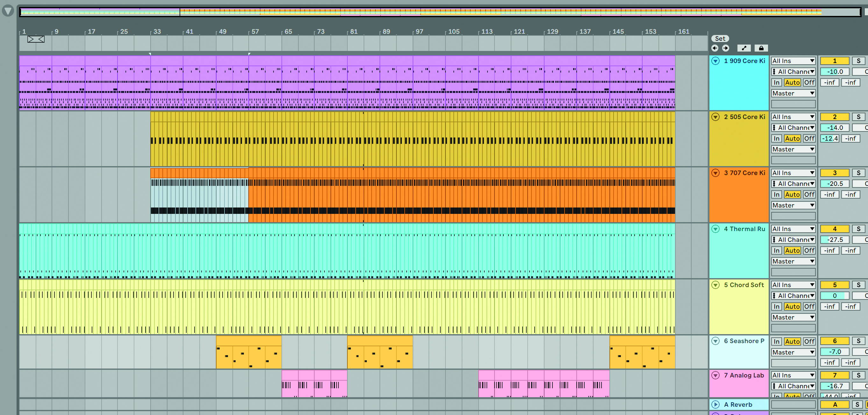This screenshot has height=415, width=868.
Task: Toggle the automation draw mode pencil icon
Action: pos(744,48)
